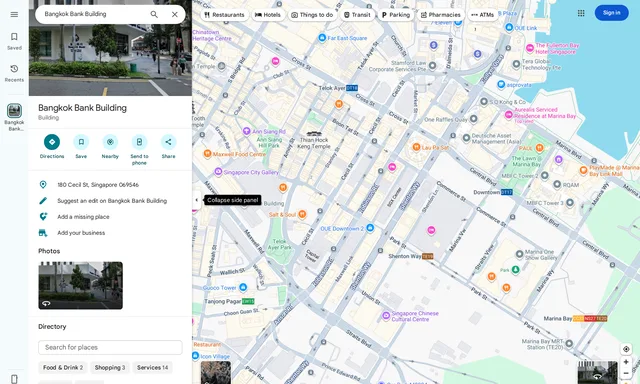Select Pharmacies category chip
The width and height of the screenshot is (640, 384).
440,15
